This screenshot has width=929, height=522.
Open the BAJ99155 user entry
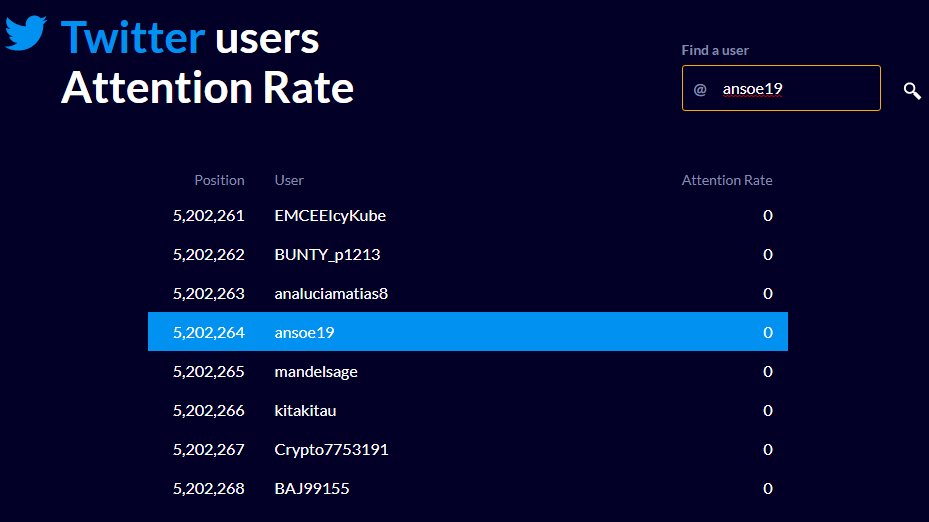(x=312, y=488)
